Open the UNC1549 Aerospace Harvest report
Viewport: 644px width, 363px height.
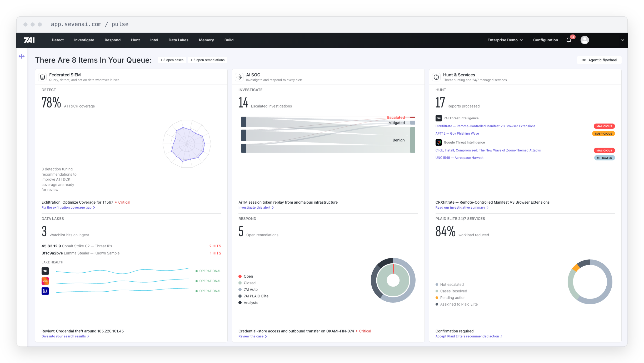coord(459,158)
